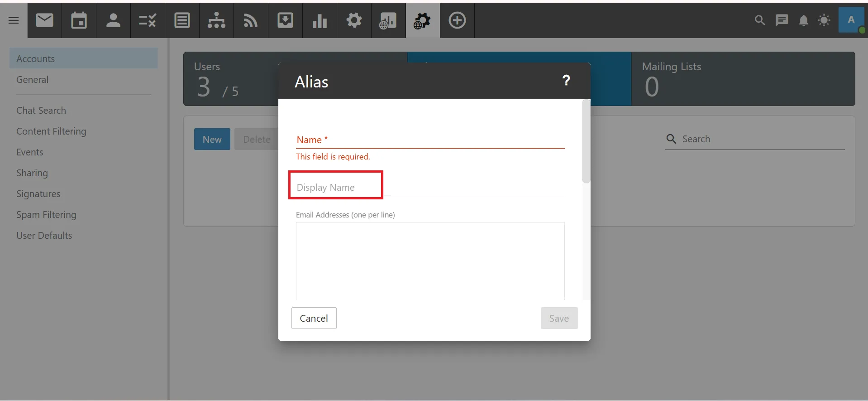The height and width of the screenshot is (401, 868).
Task: Open the notifications bell icon
Action: [803, 20]
